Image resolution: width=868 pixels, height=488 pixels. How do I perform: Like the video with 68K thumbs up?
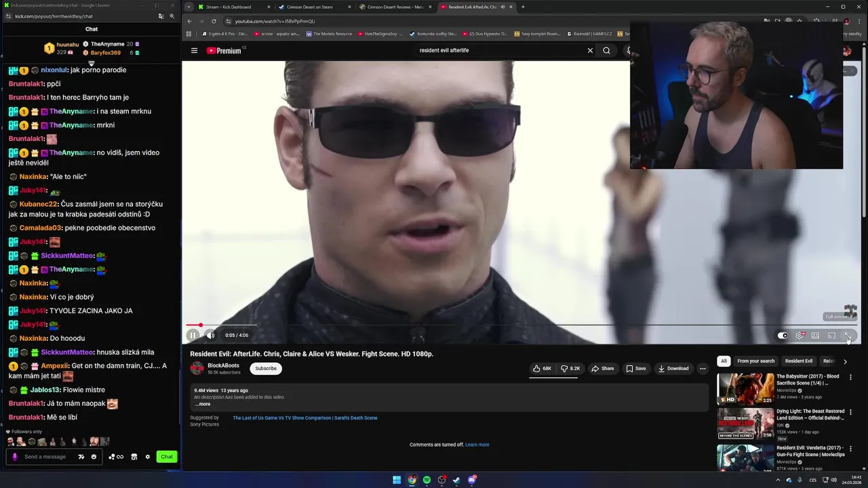click(x=542, y=369)
